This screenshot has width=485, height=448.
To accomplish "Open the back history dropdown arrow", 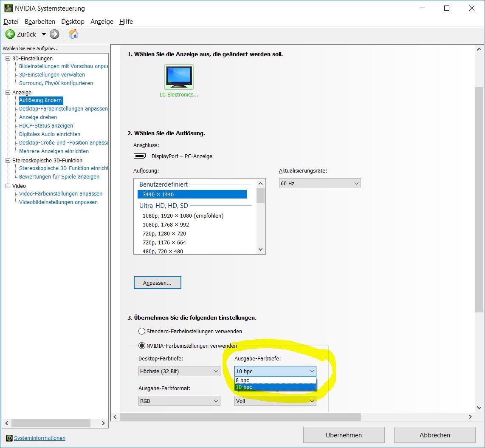I will [x=44, y=34].
